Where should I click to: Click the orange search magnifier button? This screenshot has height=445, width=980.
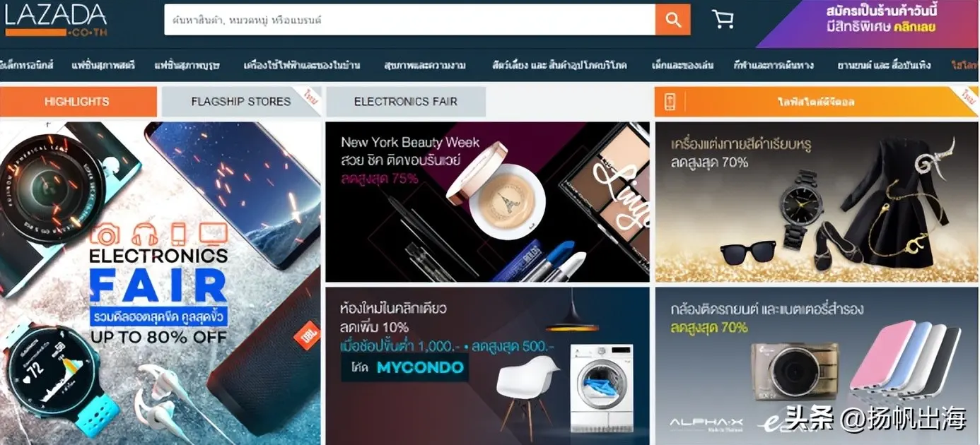point(672,20)
